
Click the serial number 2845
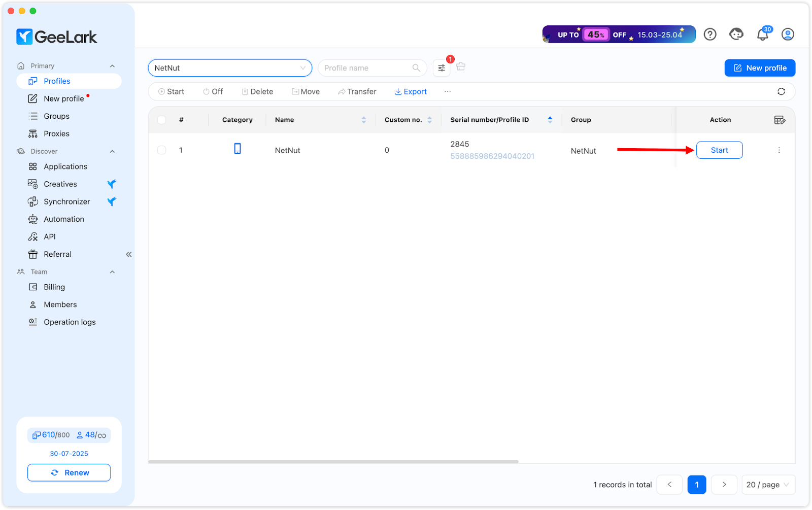tap(460, 144)
